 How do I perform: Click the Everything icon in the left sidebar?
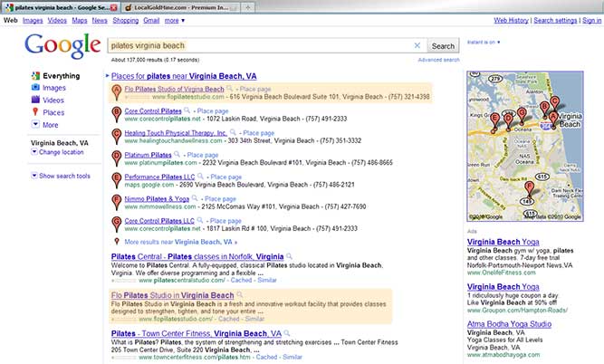coord(35,75)
